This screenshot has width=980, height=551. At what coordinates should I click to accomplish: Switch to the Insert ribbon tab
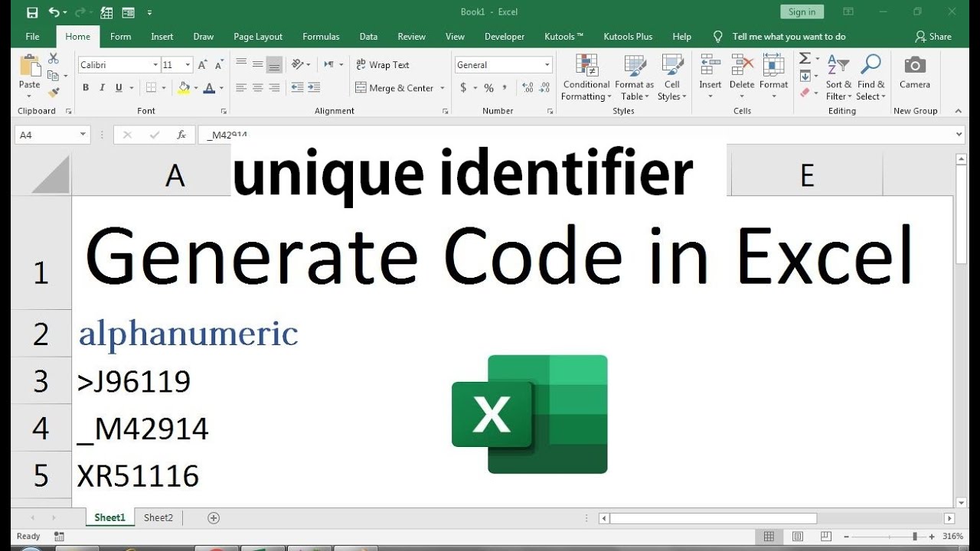click(162, 36)
